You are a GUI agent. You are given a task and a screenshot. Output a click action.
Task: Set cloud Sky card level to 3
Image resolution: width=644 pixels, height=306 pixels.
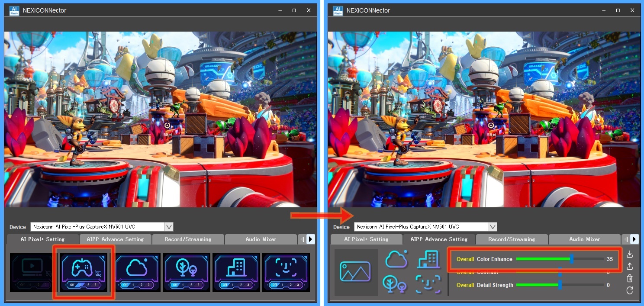click(x=149, y=285)
